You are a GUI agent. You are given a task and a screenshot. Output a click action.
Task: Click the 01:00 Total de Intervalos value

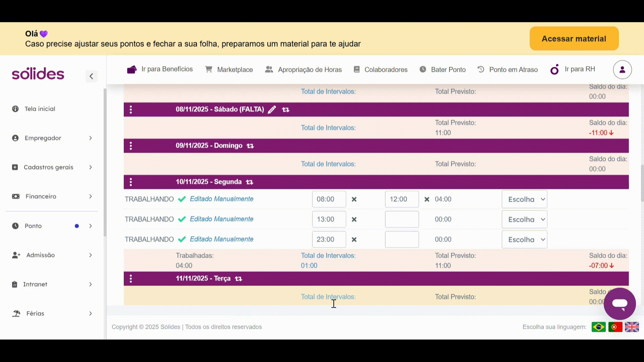tap(309, 266)
